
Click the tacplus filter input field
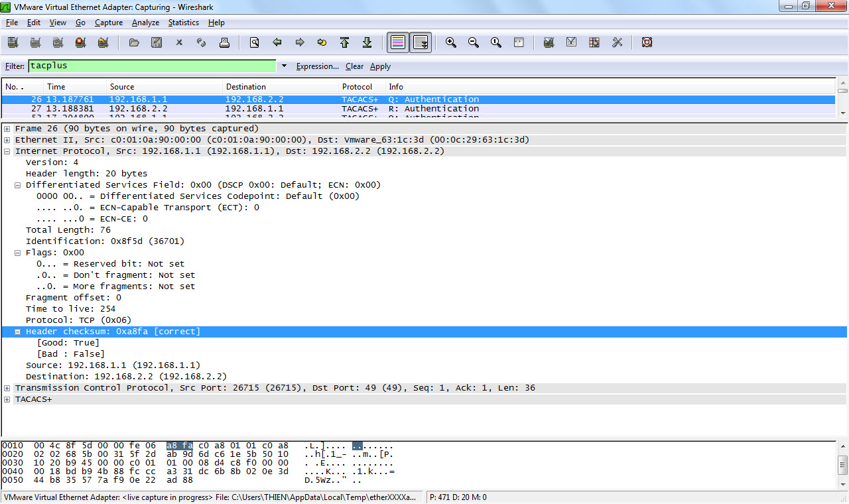pyautogui.click(x=151, y=66)
